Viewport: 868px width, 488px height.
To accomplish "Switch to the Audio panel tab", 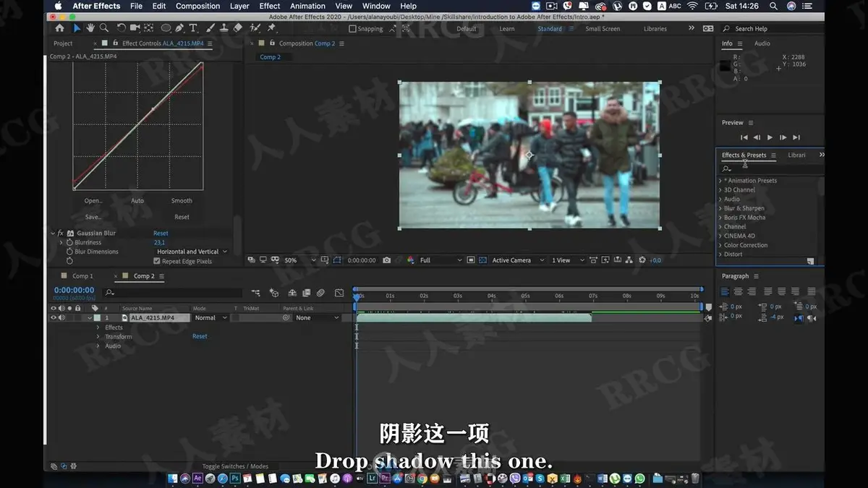I will coord(762,43).
